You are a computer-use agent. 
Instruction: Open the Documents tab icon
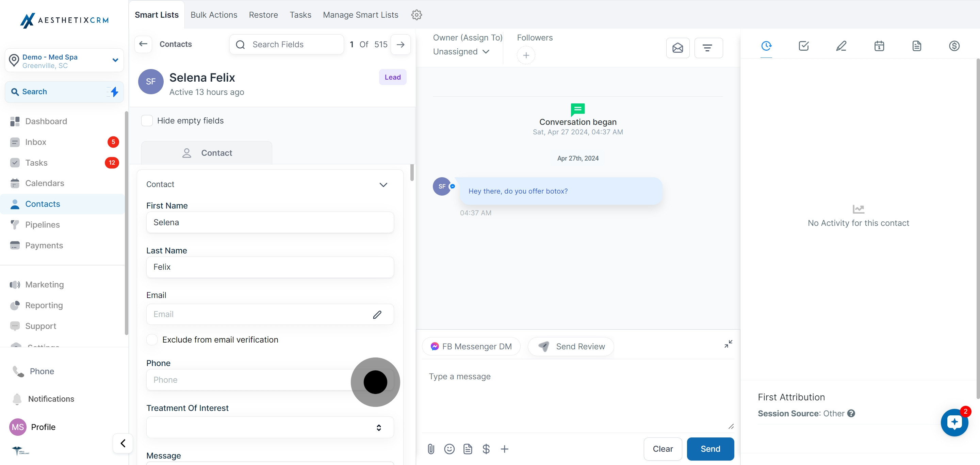tap(916, 46)
